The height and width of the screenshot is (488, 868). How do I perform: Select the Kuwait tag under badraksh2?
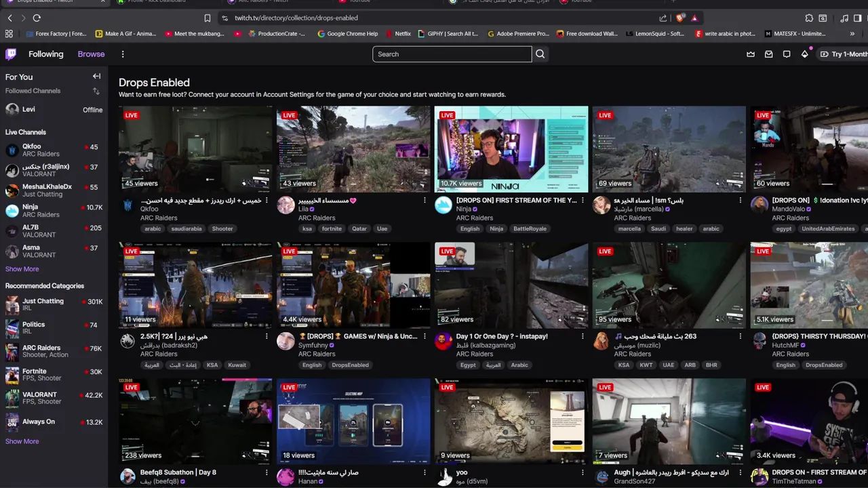tap(237, 365)
